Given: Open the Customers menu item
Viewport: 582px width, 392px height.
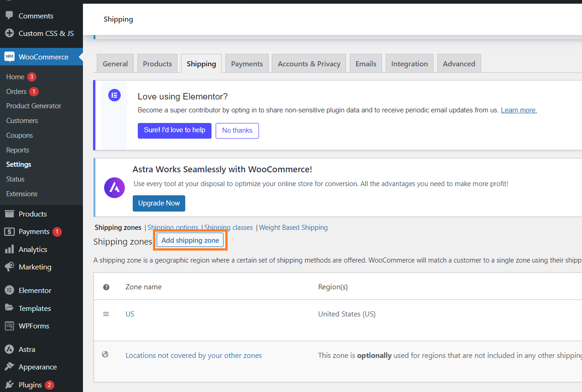Looking at the screenshot, I should 22,121.
